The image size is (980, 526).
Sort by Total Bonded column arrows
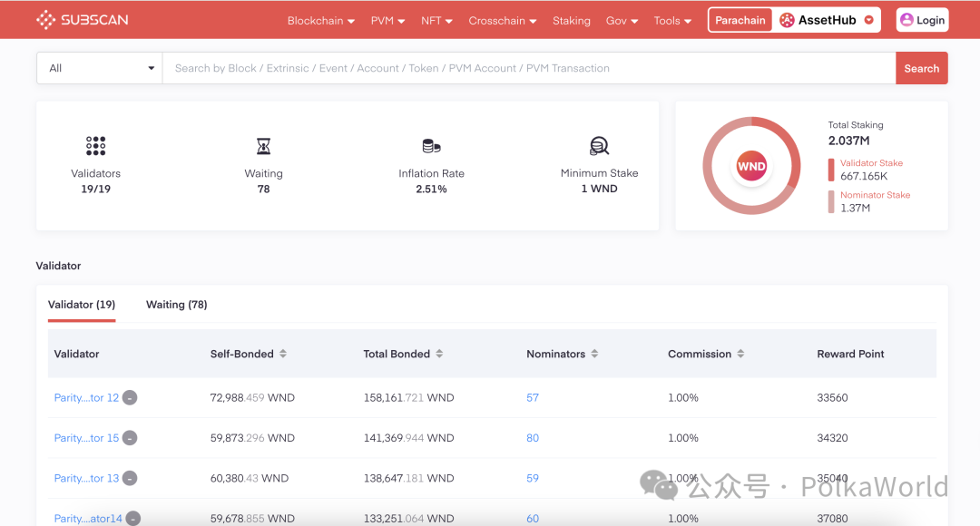(439, 354)
